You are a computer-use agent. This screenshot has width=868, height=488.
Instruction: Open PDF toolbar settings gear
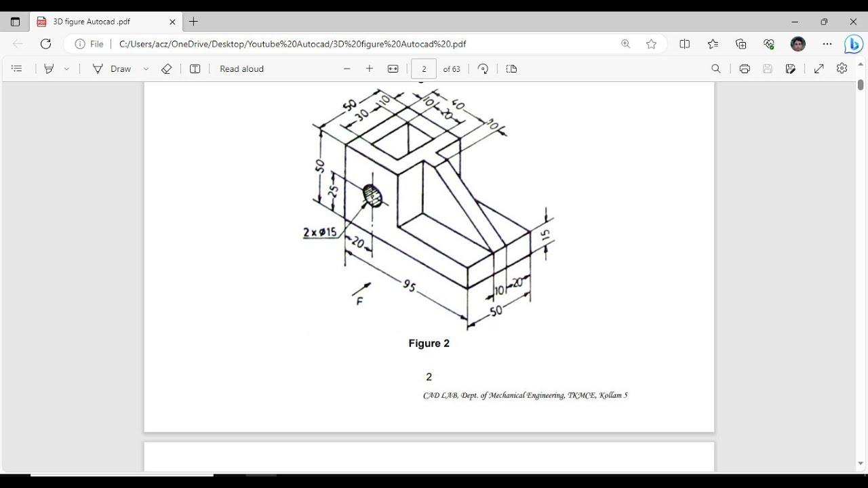[x=842, y=68]
